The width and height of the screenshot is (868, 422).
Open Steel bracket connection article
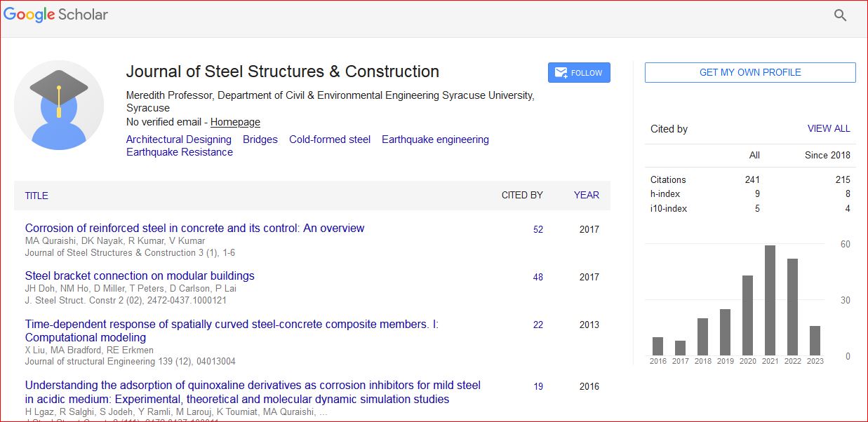pos(140,275)
